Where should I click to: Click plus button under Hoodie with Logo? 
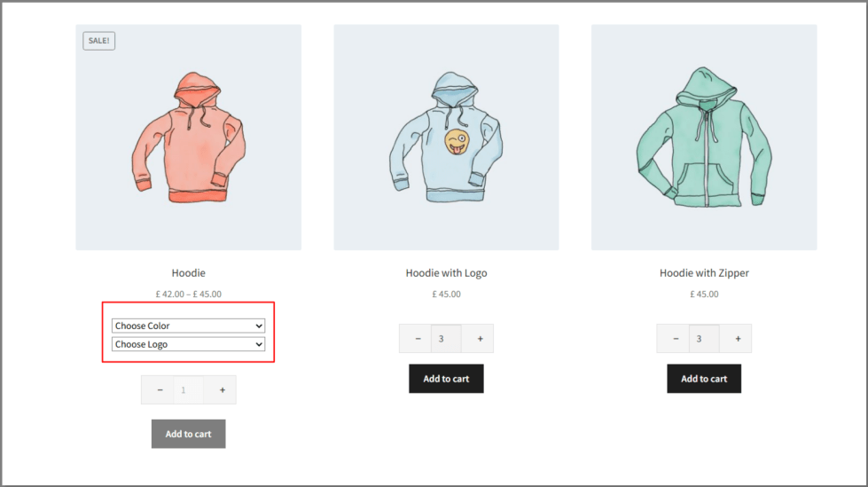coord(480,339)
